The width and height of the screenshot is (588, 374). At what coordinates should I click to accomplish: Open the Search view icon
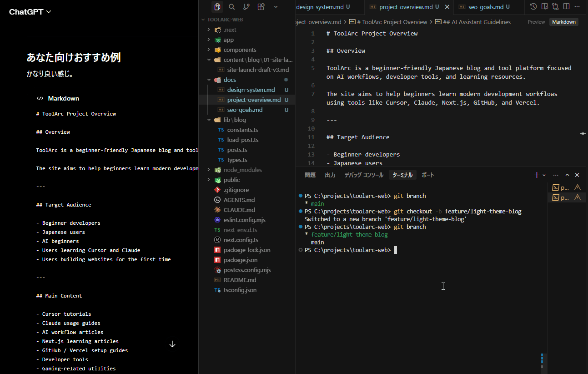click(232, 7)
